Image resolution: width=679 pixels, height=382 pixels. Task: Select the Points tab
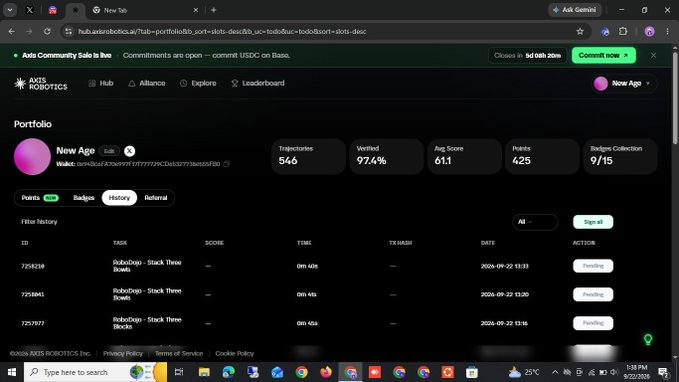(39, 197)
